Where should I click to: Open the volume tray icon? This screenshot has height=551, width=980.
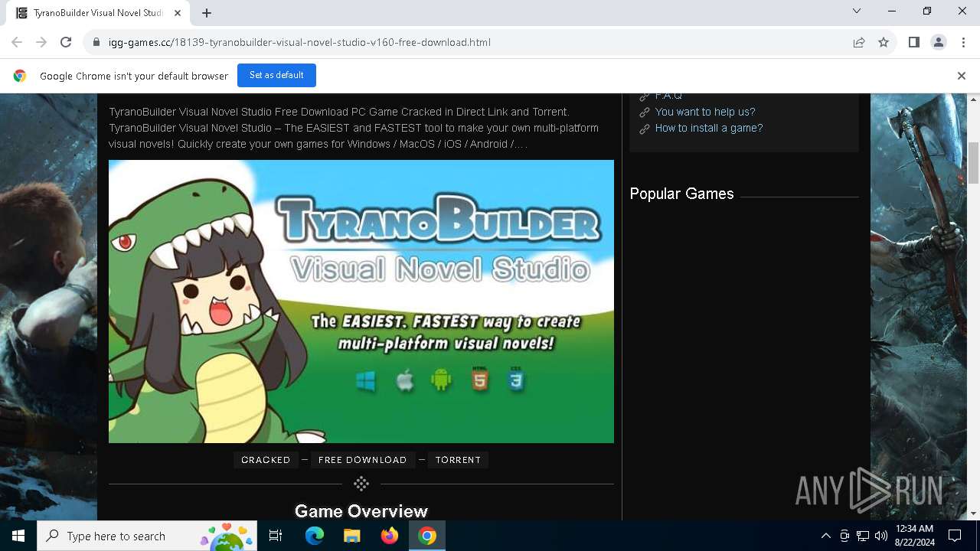pyautogui.click(x=880, y=536)
